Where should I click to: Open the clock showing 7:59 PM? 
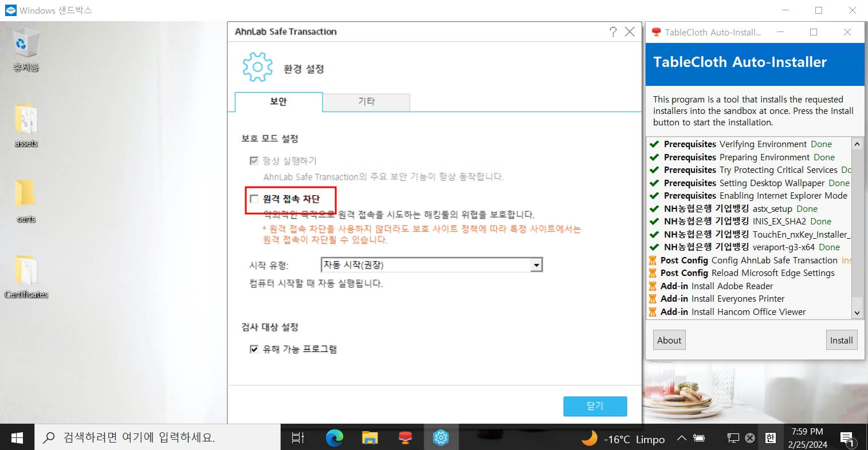[x=807, y=438]
